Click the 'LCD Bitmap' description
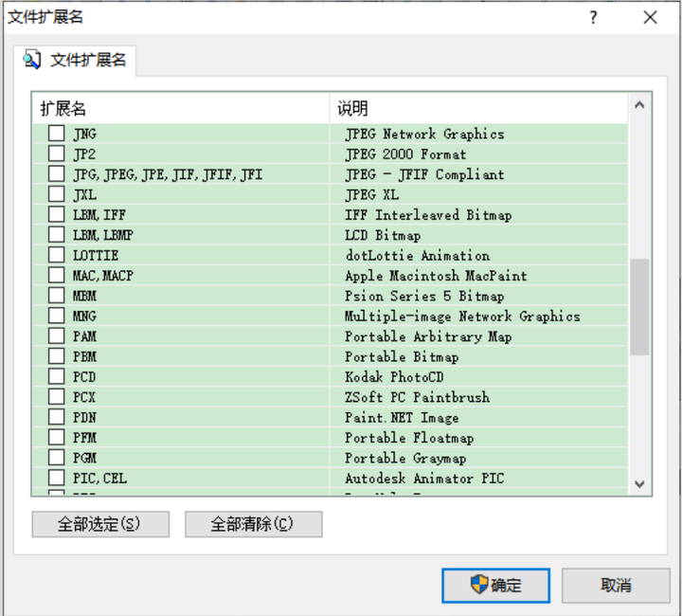The width and height of the screenshot is (682, 616). (x=383, y=235)
